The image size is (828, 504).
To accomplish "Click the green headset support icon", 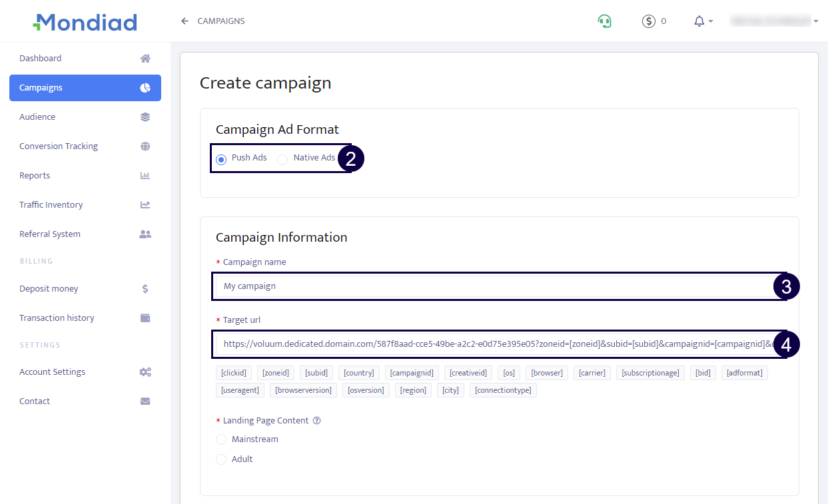I will click(604, 21).
